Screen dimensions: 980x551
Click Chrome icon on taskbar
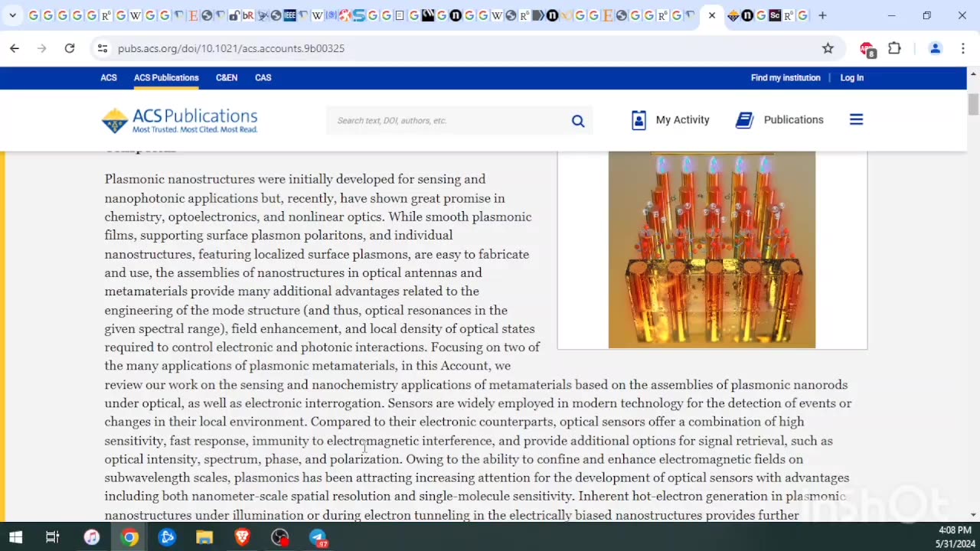tap(129, 537)
